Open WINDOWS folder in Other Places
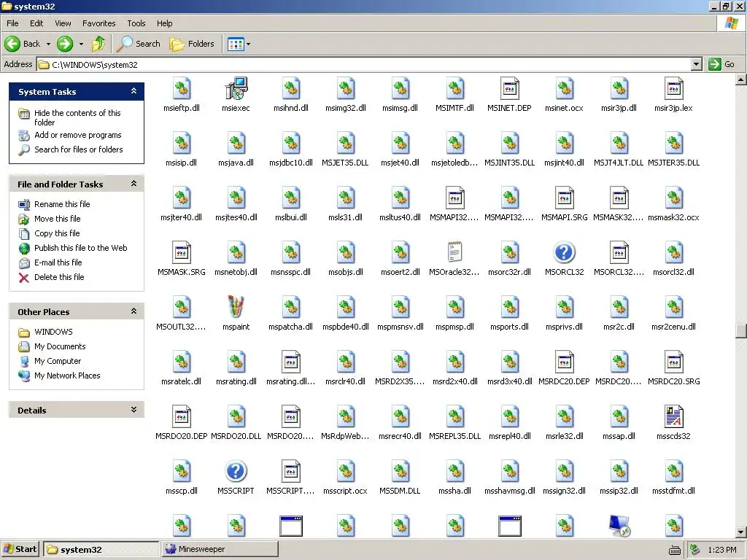747x560 pixels. coord(53,332)
